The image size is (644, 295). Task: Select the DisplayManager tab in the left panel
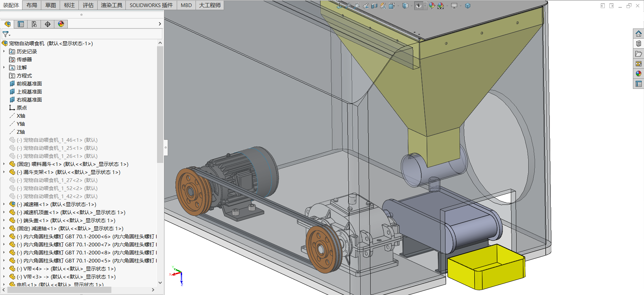tap(61, 24)
